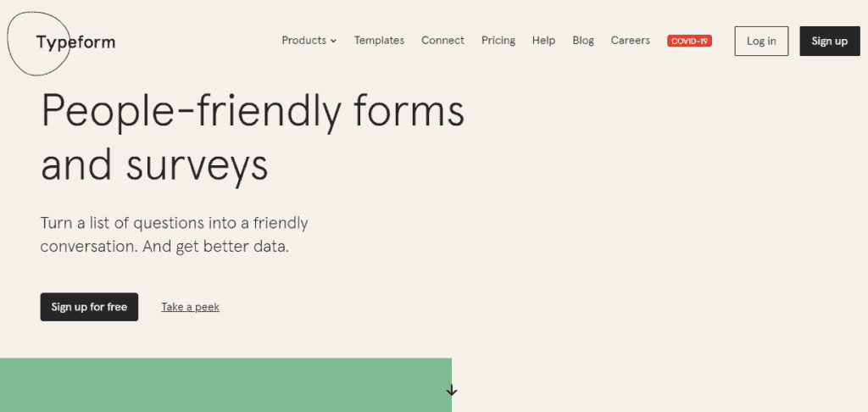This screenshot has height=412, width=868.
Task: Follow the Take a peek link
Action: [191, 307]
